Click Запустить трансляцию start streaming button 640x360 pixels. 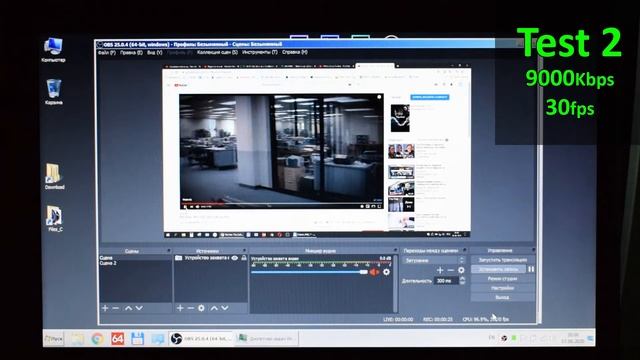(x=502, y=260)
